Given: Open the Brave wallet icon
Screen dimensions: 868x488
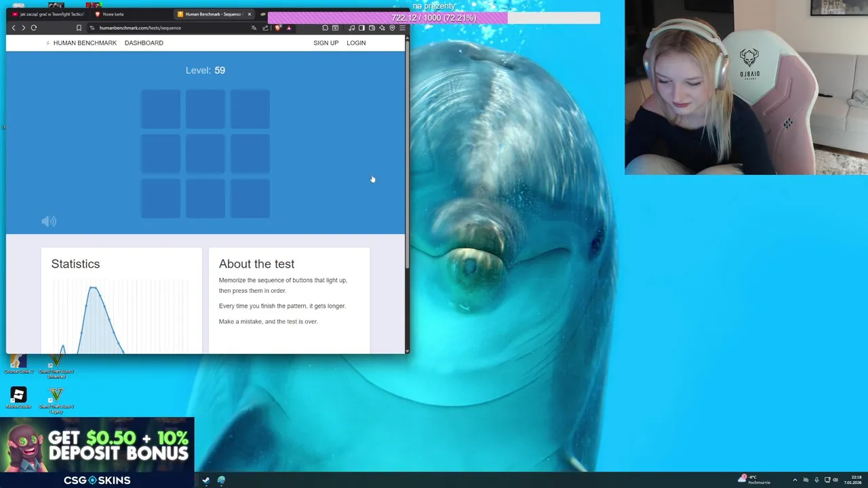Looking at the screenshot, I should coord(372,28).
